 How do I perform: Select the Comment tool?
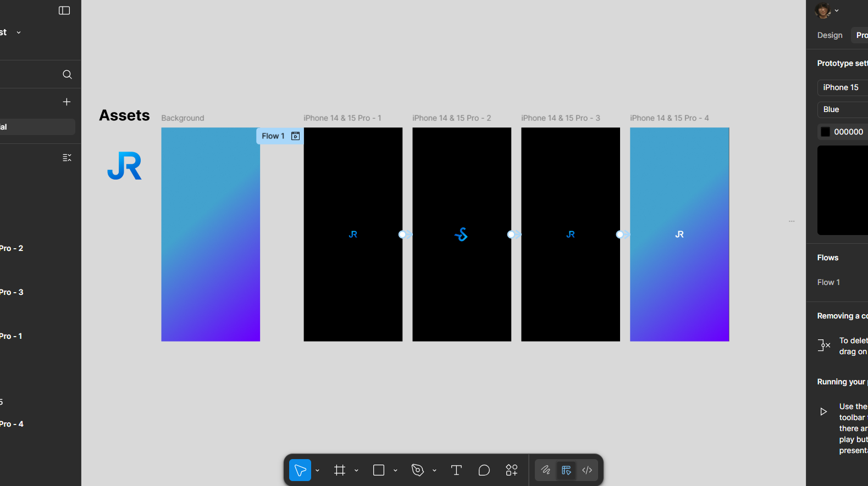click(x=484, y=470)
